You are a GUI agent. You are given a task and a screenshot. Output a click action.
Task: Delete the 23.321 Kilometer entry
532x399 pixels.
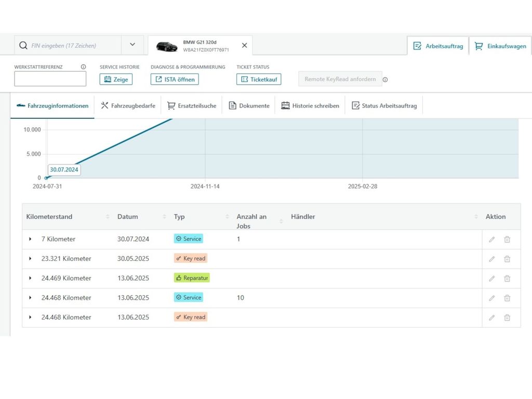[507, 259]
